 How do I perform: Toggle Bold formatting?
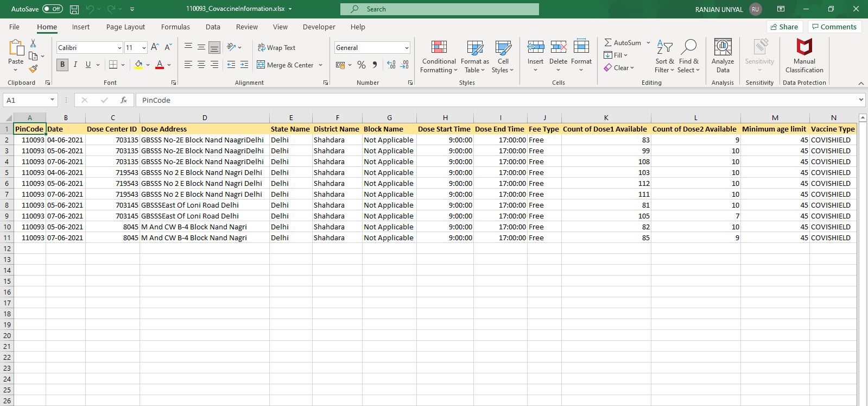(x=62, y=65)
